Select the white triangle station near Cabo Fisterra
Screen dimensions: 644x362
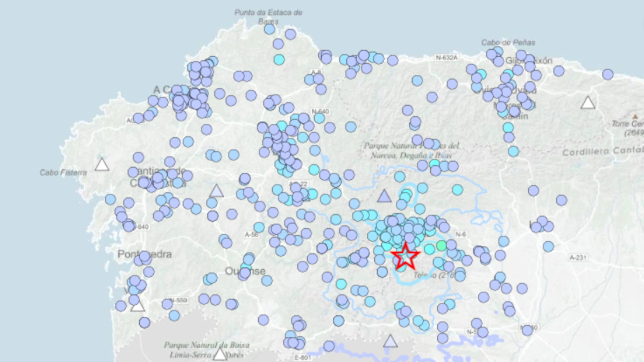[102, 165]
